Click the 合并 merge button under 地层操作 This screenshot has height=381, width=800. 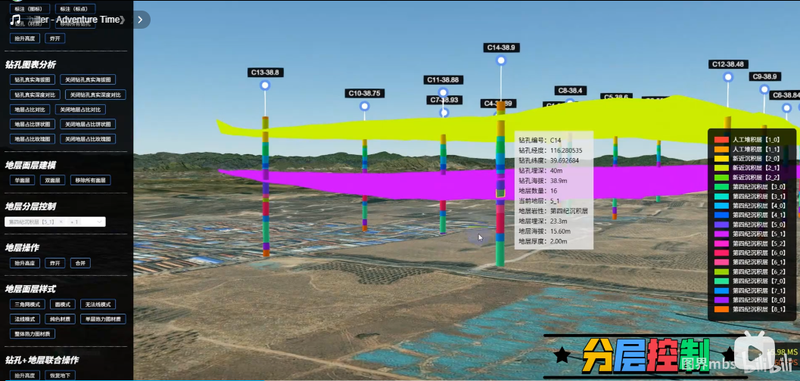click(81, 263)
